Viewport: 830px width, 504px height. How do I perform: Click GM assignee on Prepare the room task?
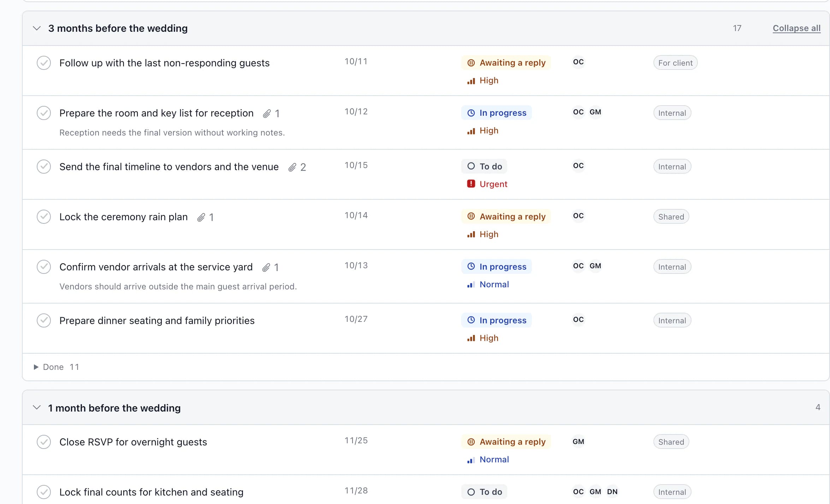point(595,112)
